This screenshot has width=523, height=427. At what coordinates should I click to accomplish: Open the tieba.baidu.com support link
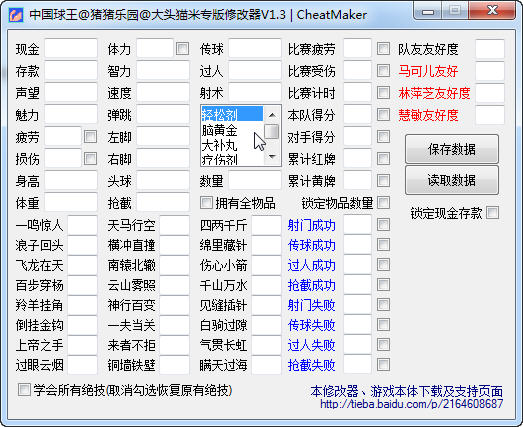tap(411, 404)
